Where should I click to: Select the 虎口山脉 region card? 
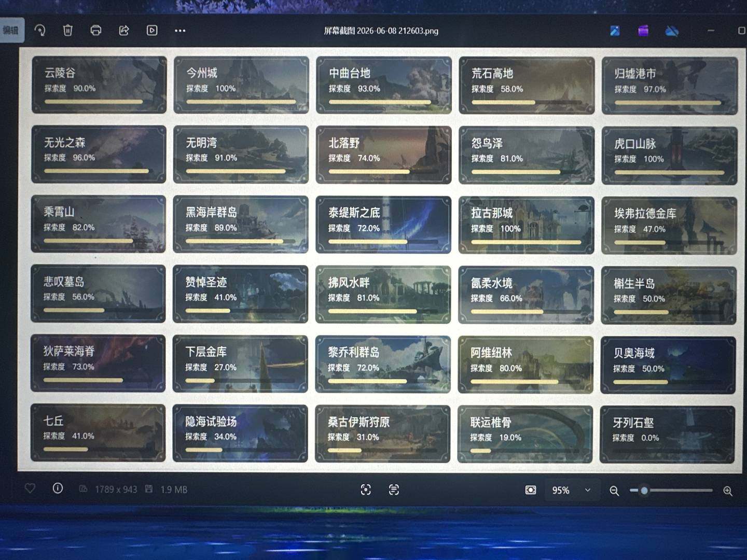coord(670,156)
